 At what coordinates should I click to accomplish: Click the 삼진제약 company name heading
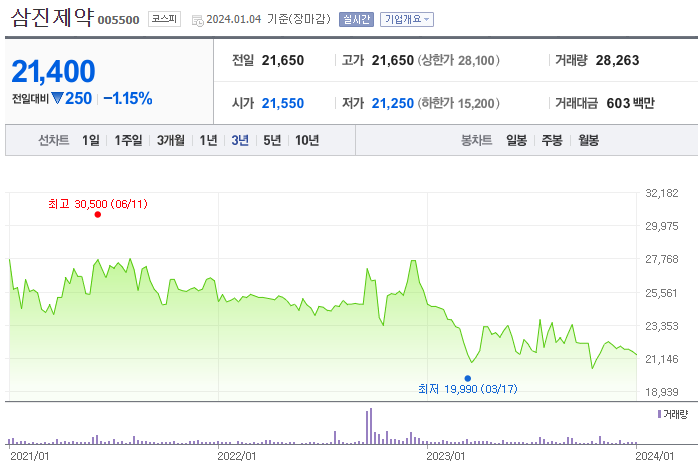[53, 17]
